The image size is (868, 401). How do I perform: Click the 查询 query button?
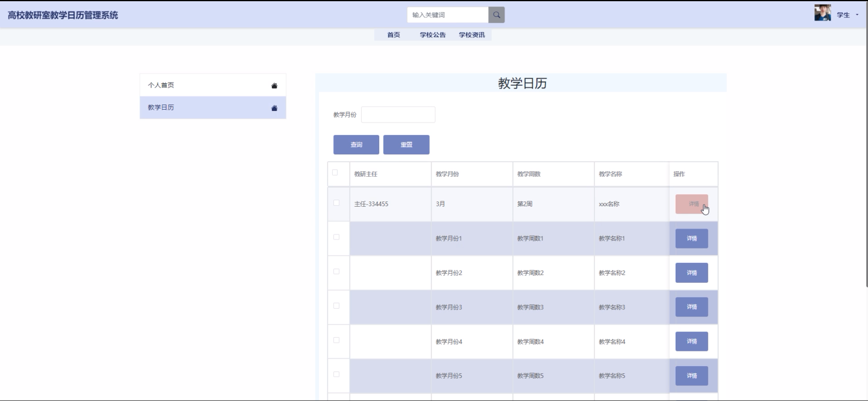356,144
